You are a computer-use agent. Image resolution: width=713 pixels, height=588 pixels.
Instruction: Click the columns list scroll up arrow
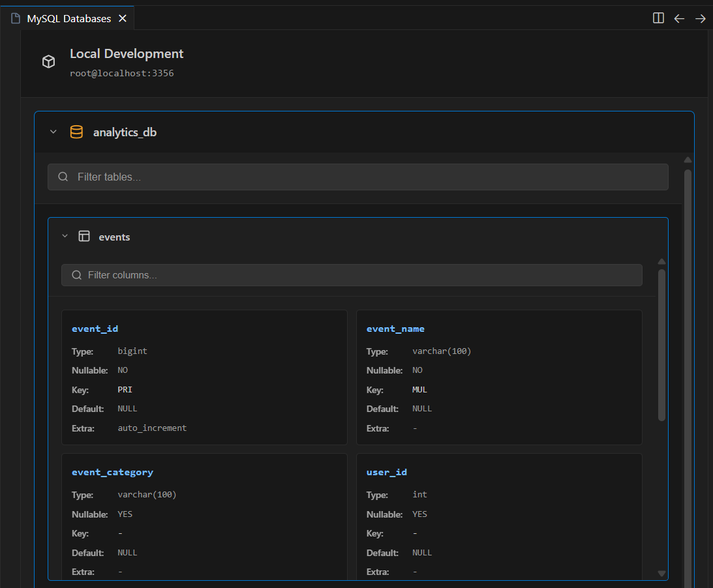click(661, 261)
